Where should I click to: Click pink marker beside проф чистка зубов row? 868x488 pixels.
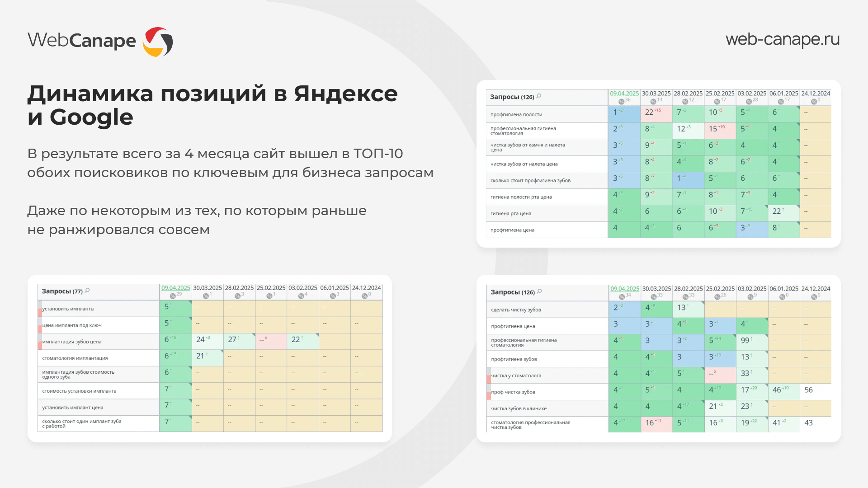(489, 396)
